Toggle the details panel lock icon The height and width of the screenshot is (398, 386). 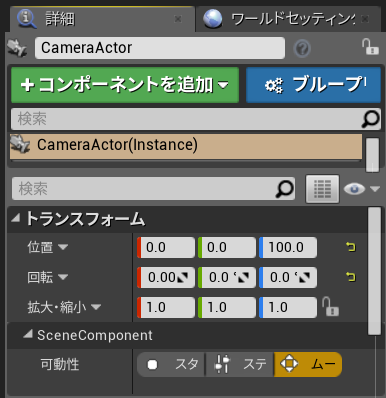coord(370,47)
